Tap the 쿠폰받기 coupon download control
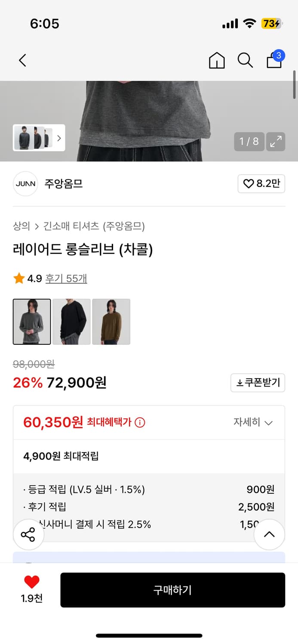The height and width of the screenshot is (644, 298). coord(258,383)
